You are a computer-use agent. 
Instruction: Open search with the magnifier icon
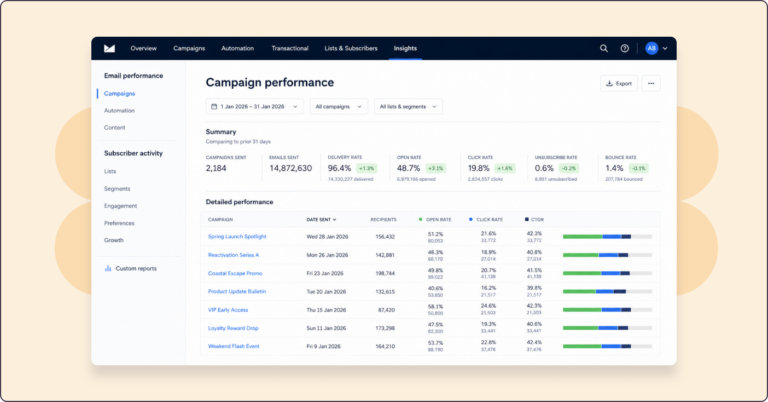604,48
